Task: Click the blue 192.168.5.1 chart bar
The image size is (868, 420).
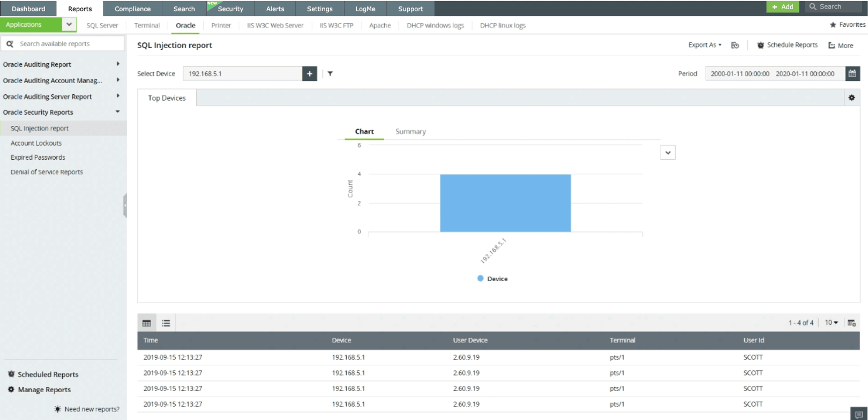Action: tap(505, 203)
